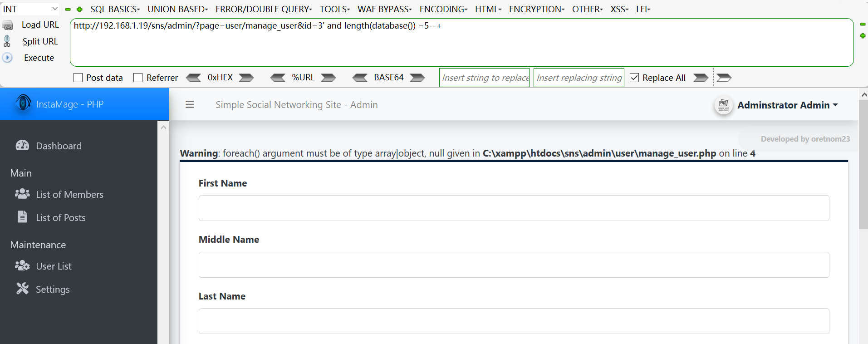Enable the Referrer checkbox
This screenshot has width=868, height=344.
tap(138, 78)
